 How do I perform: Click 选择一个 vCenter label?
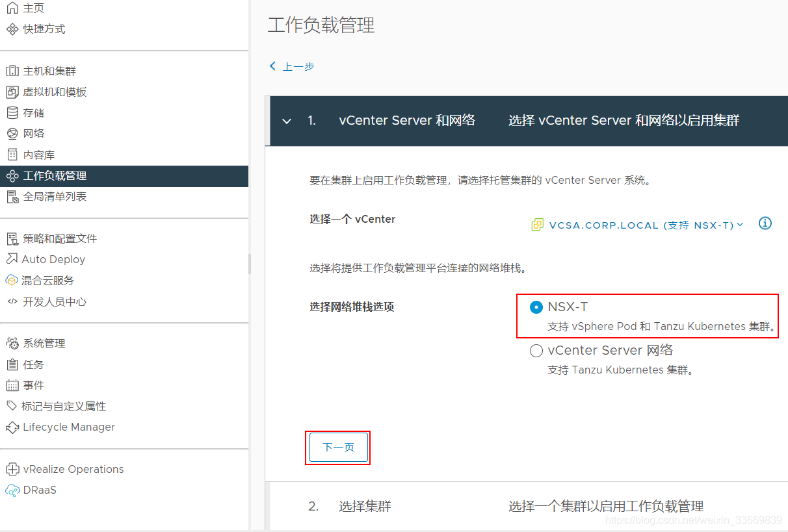coord(352,219)
